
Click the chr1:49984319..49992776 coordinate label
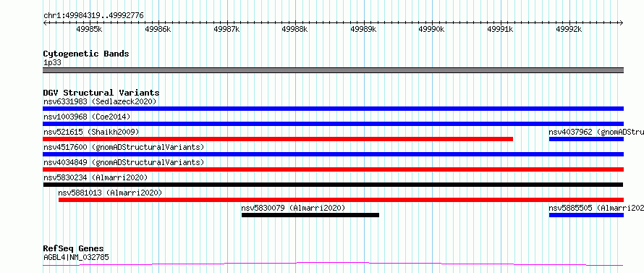(93, 16)
